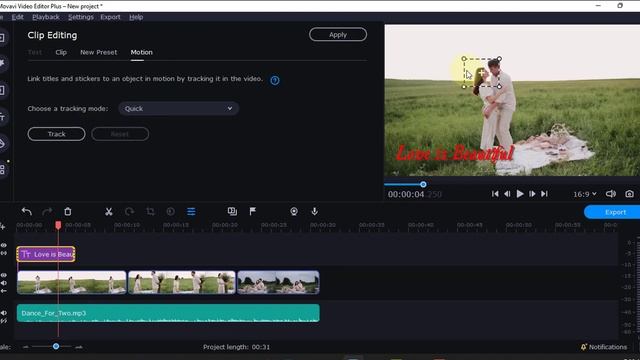
Task: Mute the audio track
Action: point(4,313)
